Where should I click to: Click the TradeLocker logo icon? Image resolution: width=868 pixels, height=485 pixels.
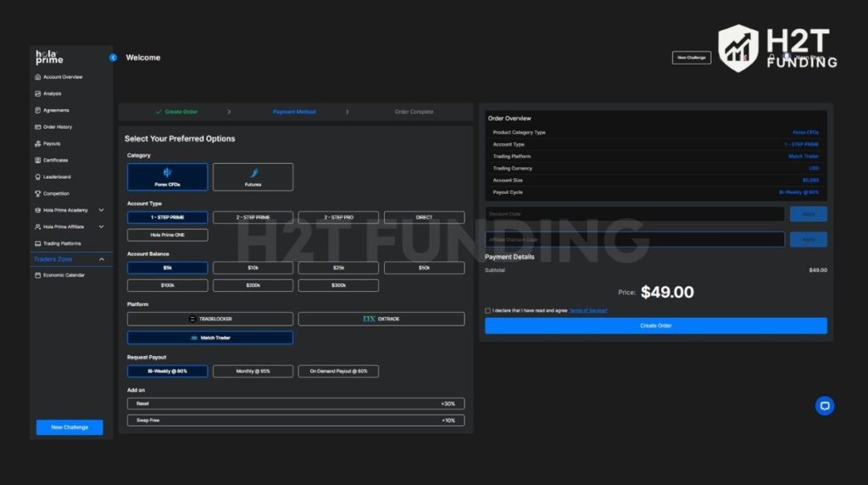click(192, 319)
